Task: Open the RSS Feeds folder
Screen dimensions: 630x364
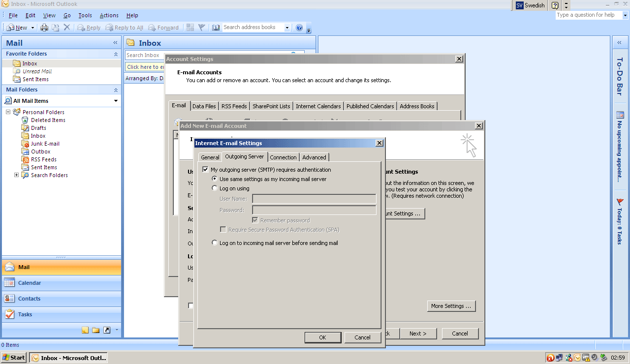Action: pos(43,159)
